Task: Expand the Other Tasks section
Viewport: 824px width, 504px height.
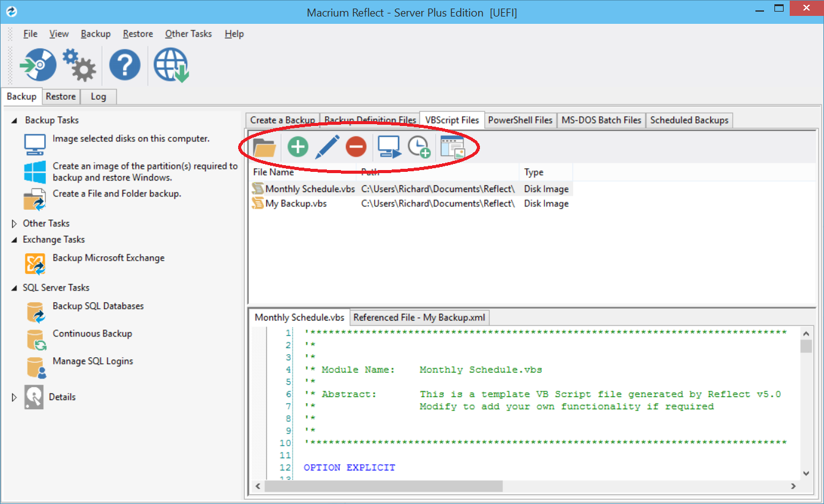Action: (15, 223)
